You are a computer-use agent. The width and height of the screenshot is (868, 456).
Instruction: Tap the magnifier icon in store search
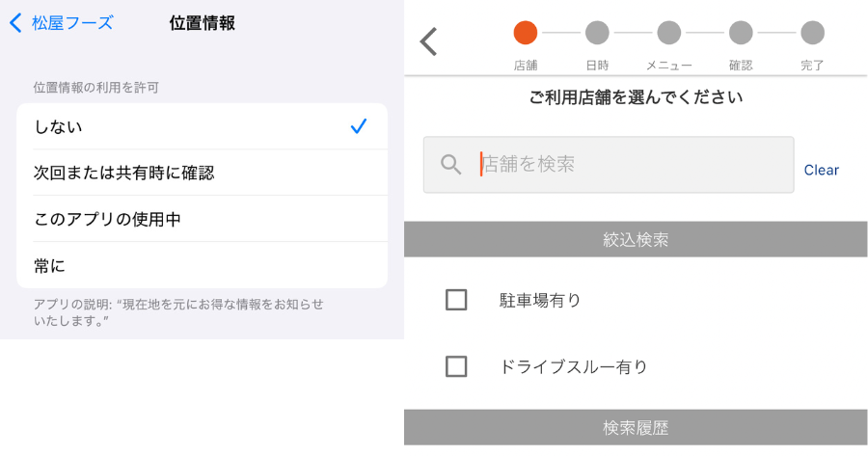click(x=450, y=164)
